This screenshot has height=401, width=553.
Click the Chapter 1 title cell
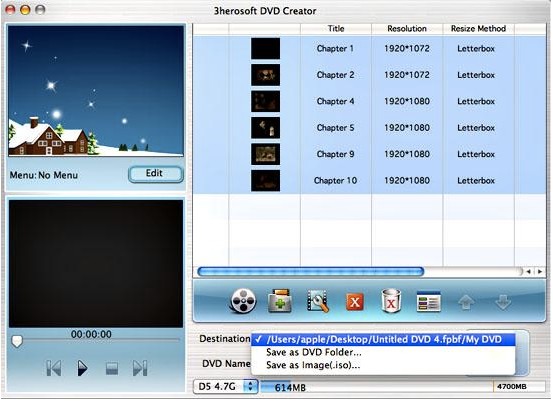click(x=335, y=48)
